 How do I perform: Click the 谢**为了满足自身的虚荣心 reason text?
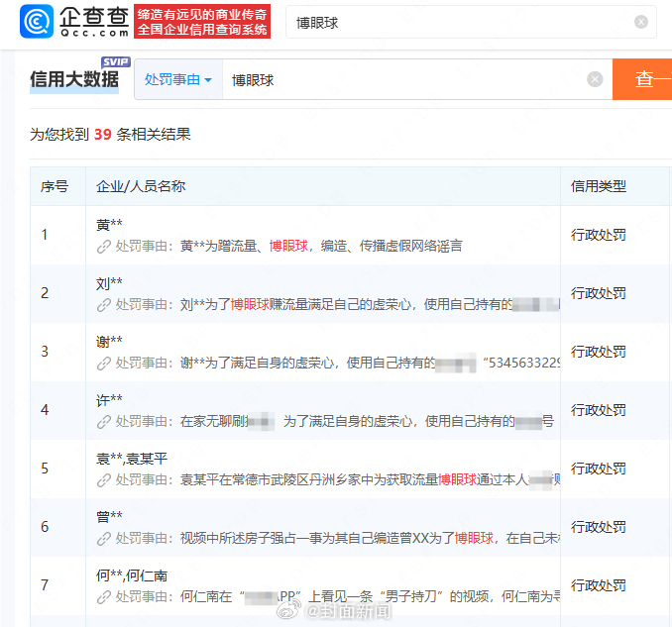[x=371, y=364]
